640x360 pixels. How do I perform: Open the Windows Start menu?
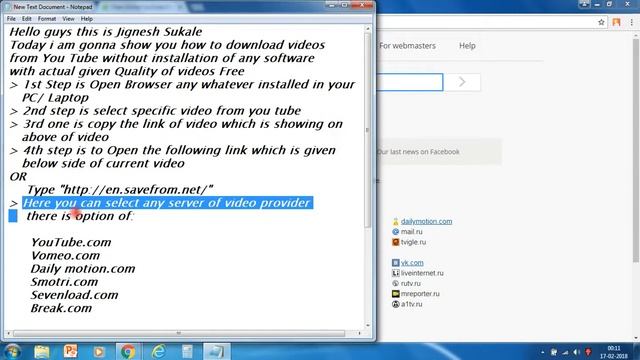[x=12, y=351]
